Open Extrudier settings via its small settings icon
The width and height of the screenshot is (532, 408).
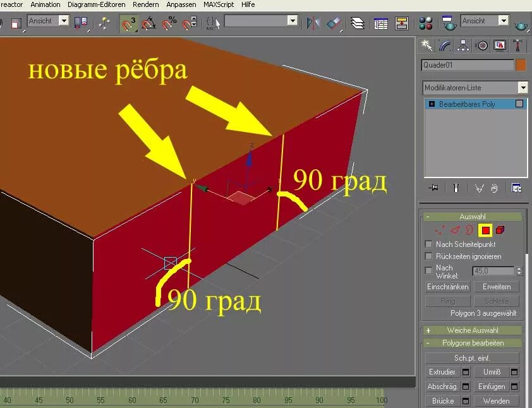pos(464,372)
